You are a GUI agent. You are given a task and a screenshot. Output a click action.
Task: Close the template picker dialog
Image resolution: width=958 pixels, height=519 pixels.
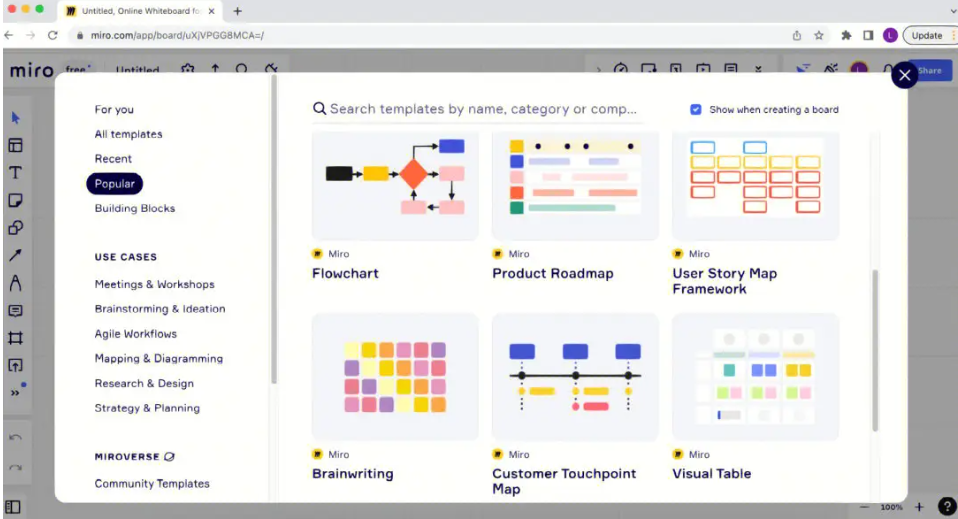point(904,75)
